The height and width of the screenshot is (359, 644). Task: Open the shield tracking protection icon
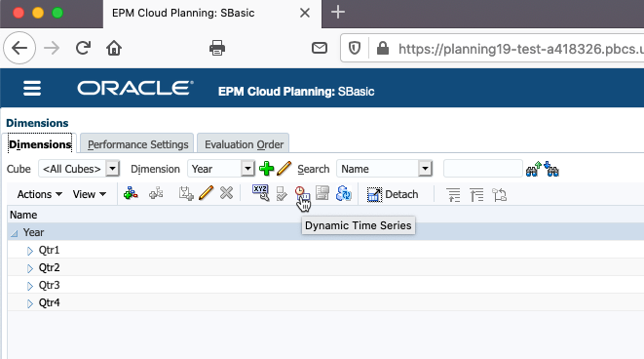(355, 48)
